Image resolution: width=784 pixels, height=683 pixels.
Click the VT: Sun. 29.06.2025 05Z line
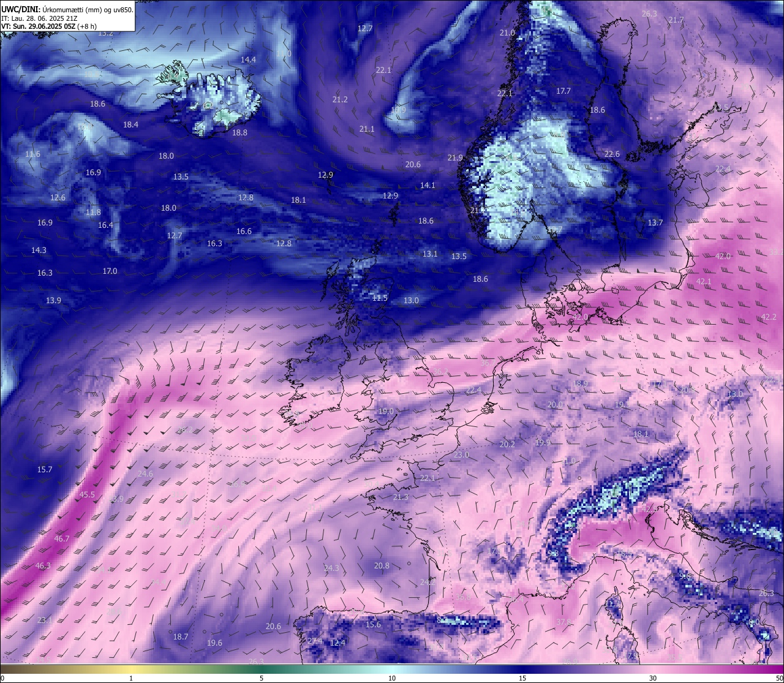point(49,26)
